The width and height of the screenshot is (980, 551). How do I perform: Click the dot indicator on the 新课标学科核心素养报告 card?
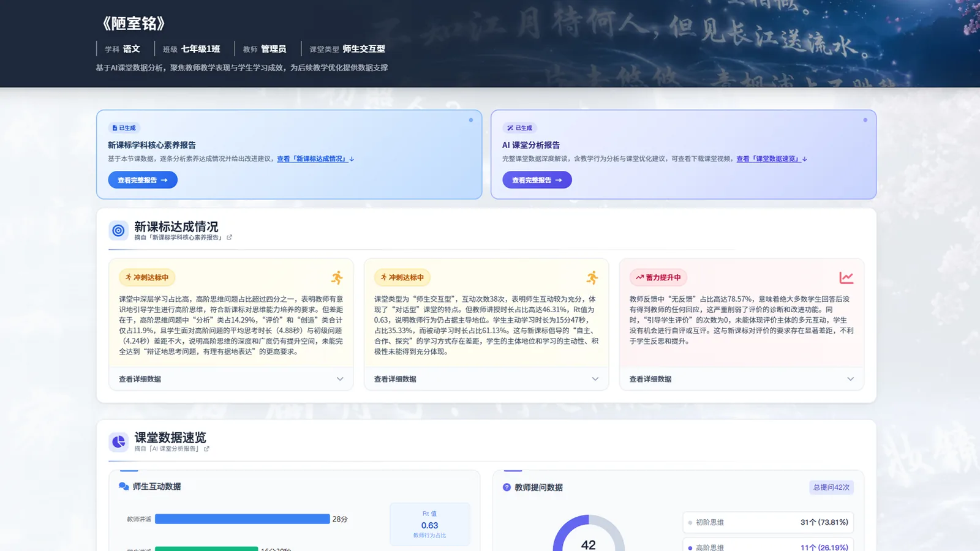(x=471, y=120)
